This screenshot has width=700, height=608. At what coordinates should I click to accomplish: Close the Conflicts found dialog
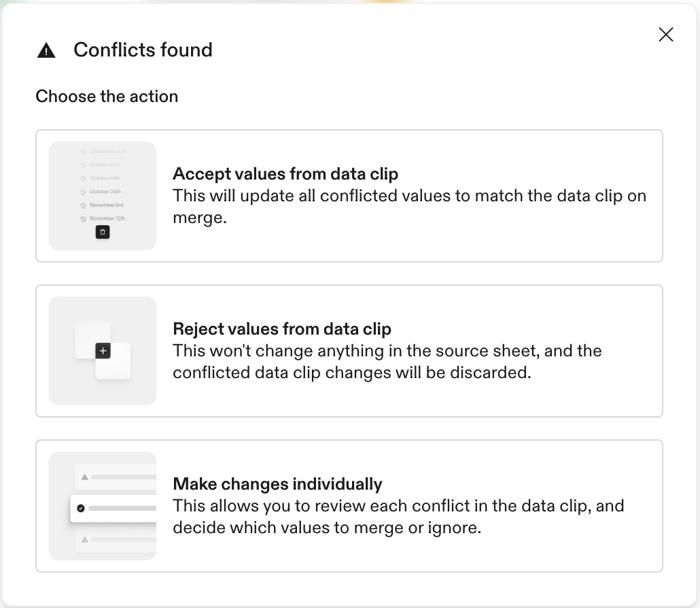click(666, 35)
